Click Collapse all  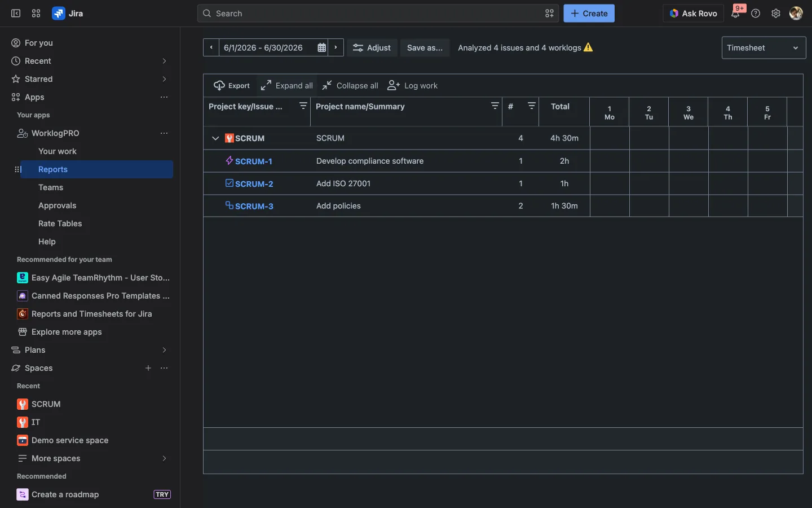pos(350,86)
